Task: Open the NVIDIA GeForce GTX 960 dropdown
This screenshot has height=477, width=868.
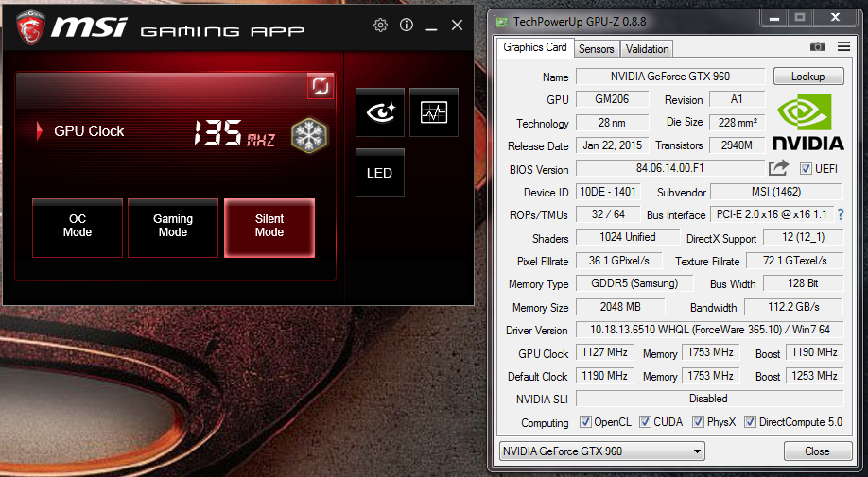Action: [x=601, y=451]
